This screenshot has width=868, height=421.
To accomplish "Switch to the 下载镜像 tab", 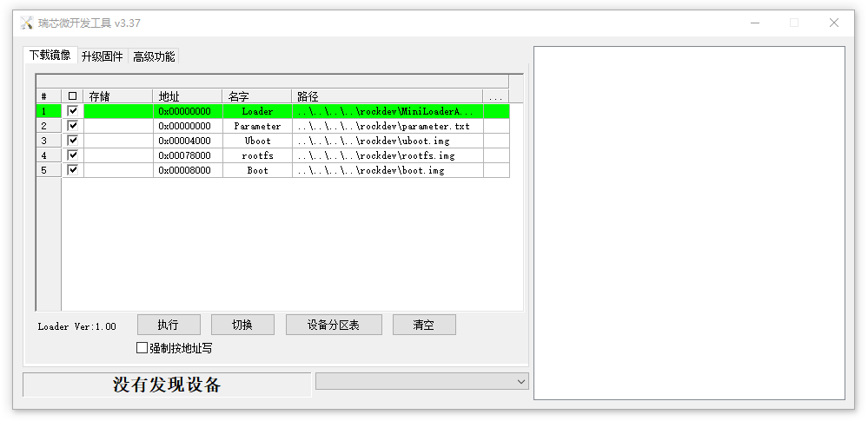I will [50, 55].
